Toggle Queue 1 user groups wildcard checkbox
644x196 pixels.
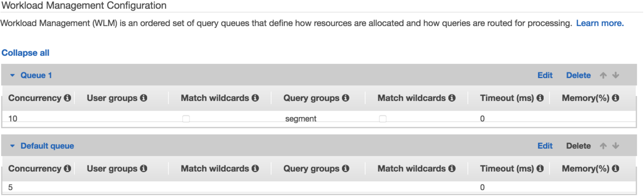click(x=186, y=119)
